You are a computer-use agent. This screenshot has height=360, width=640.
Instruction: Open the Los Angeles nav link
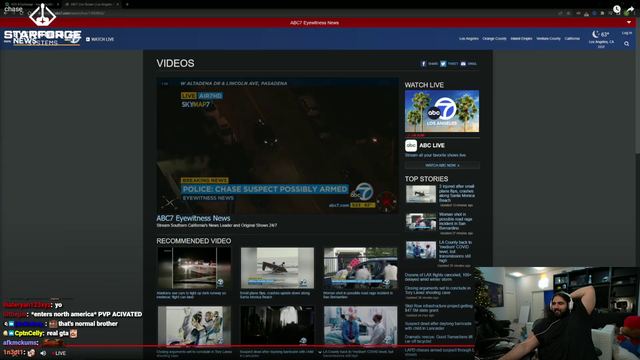click(x=469, y=39)
